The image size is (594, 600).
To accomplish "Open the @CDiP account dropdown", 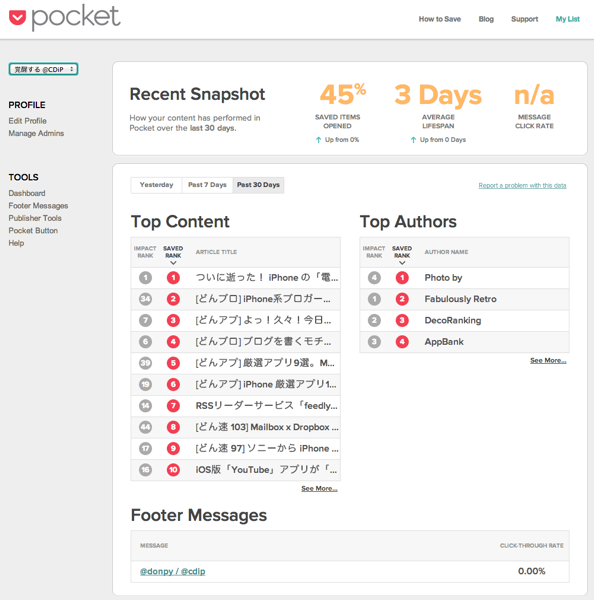I will (43, 69).
